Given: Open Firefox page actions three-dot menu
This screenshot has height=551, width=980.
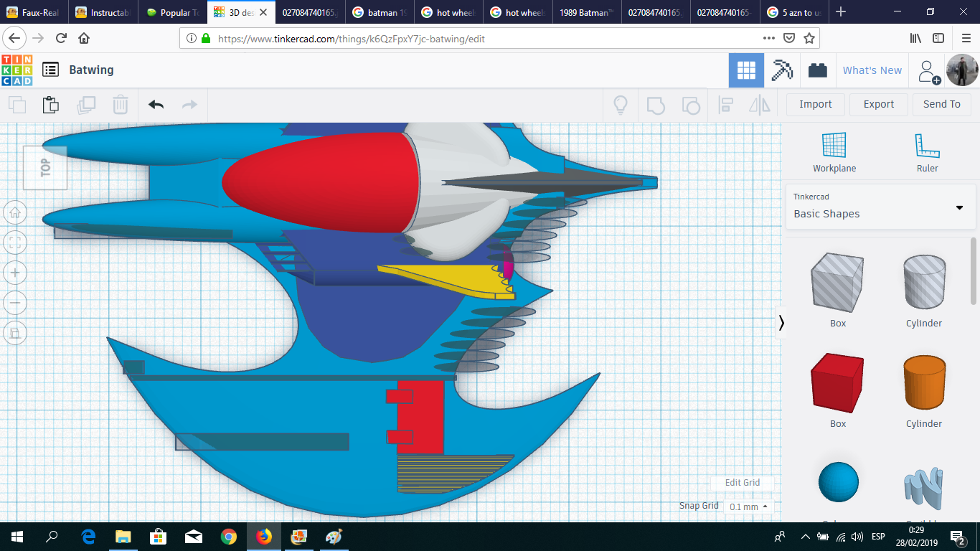Looking at the screenshot, I should tap(768, 38).
